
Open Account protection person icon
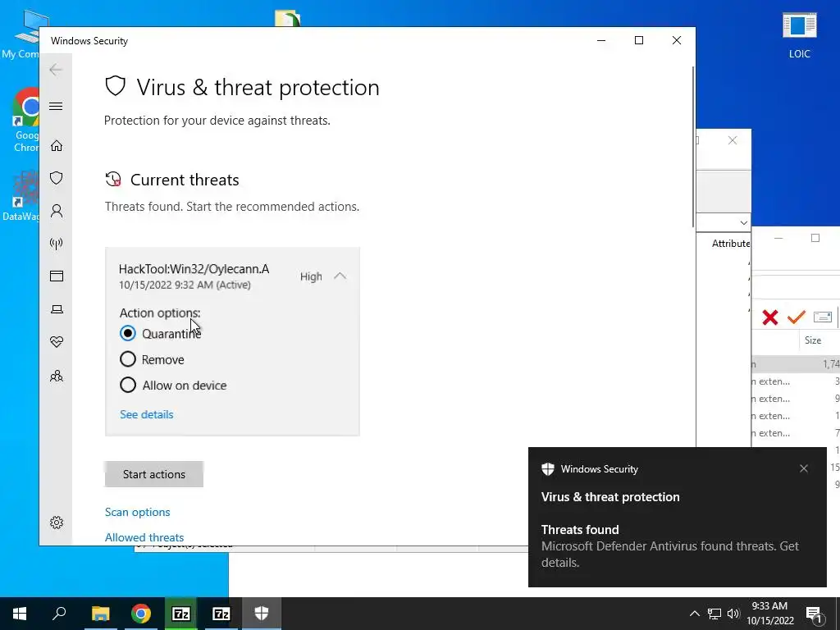click(x=57, y=211)
